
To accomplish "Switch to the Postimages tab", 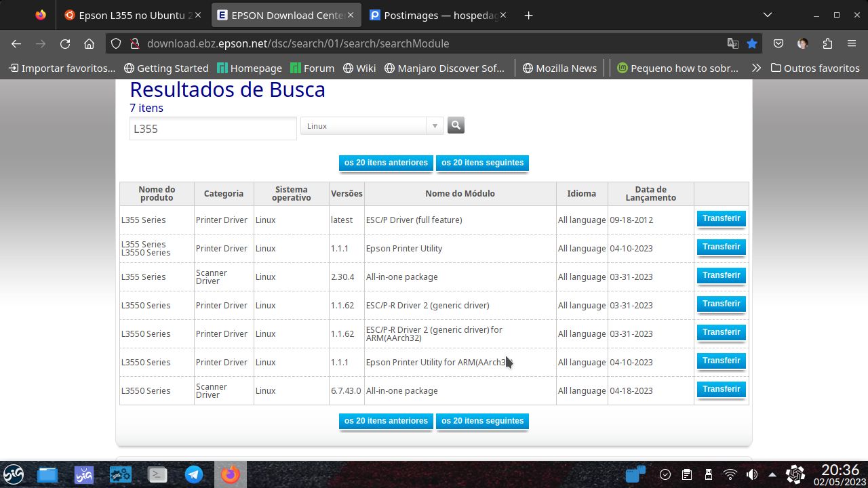I will [x=439, y=15].
